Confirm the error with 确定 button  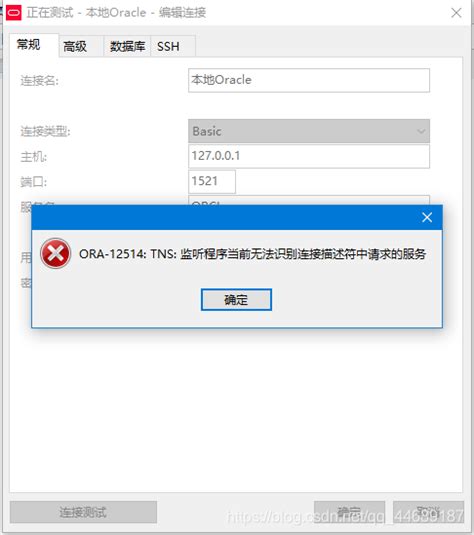tap(236, 300)
